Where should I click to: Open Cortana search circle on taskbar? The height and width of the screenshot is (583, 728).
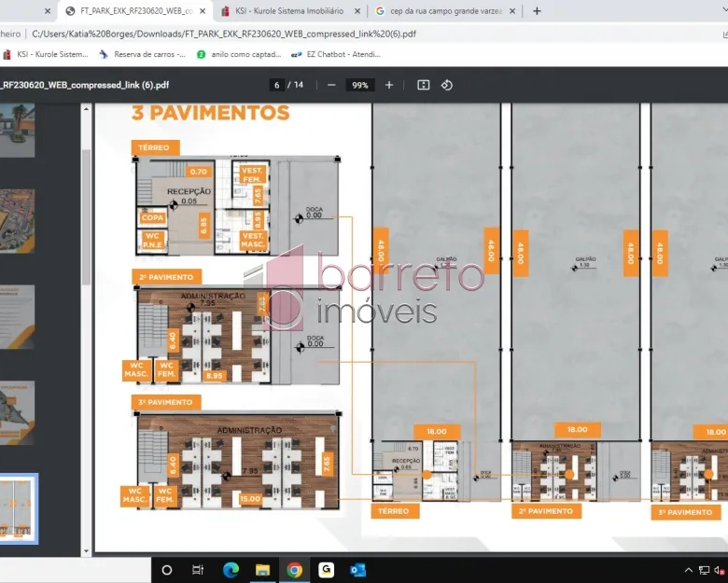pyautogui.click(x=167, y=570)
